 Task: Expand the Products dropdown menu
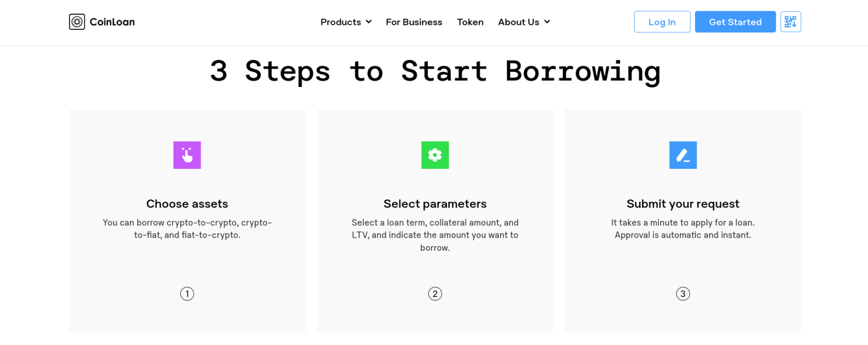point(341,22)
